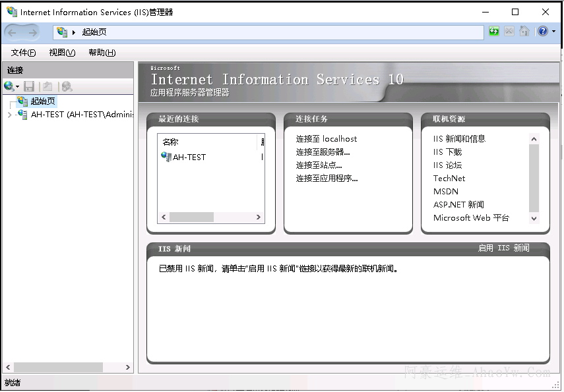Open the 帮助(H) menu
Image resolution: width=564 pixels, height=392 pixels.
(102, 53)
